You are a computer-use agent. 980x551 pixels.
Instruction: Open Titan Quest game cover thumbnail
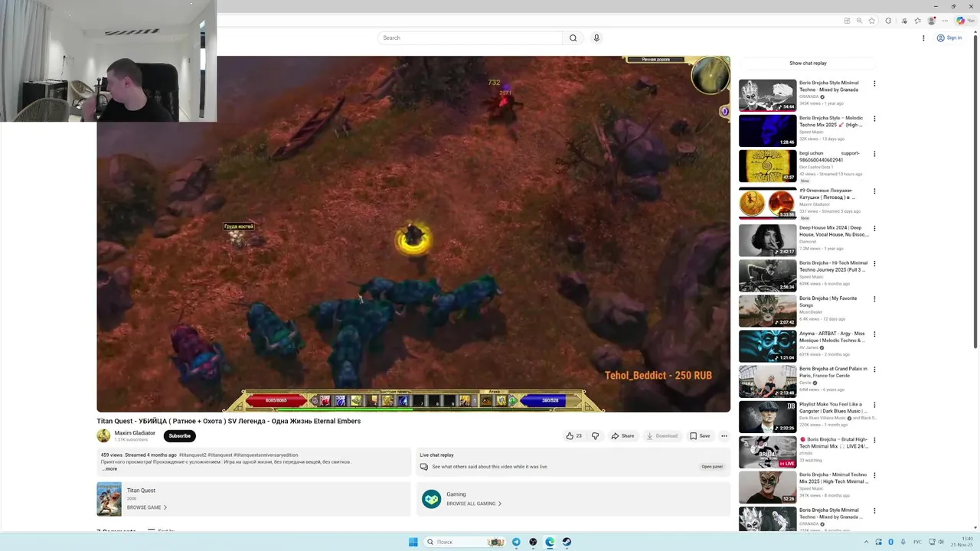coord(109,499)
